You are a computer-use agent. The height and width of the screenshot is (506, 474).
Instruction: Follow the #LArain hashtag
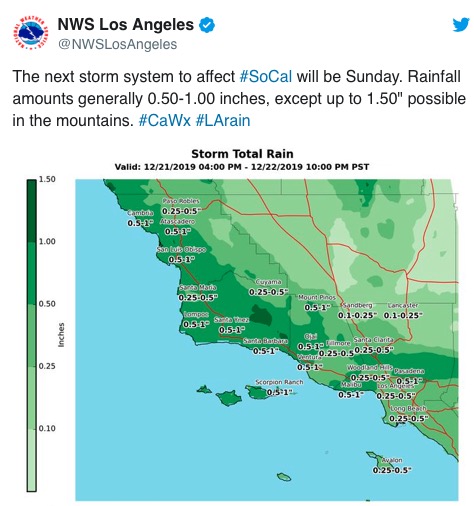[223, 120]
